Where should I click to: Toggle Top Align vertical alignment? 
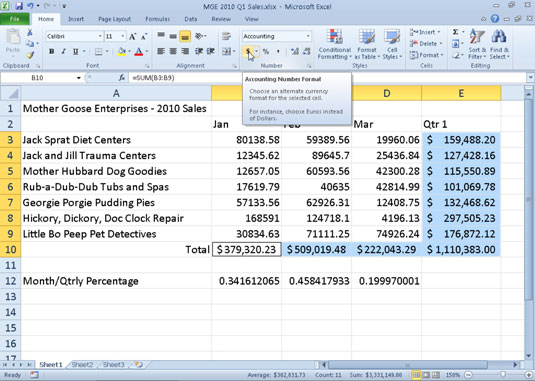(161, 36)
